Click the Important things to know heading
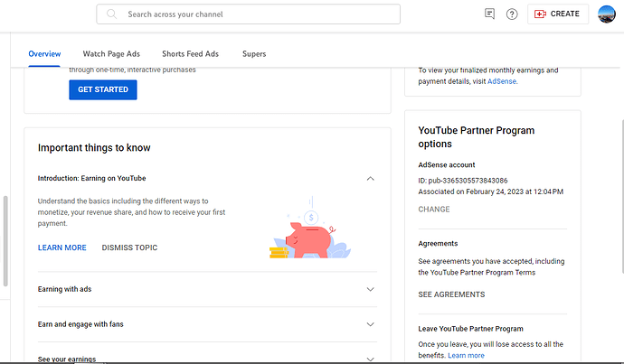 [94, 148]
